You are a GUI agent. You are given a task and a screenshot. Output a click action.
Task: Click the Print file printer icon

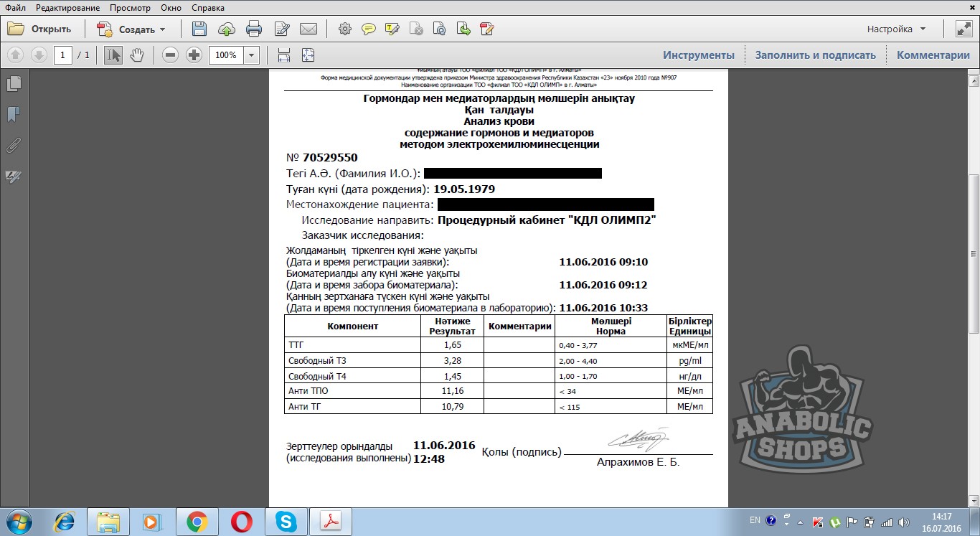(x=254, y=29)
